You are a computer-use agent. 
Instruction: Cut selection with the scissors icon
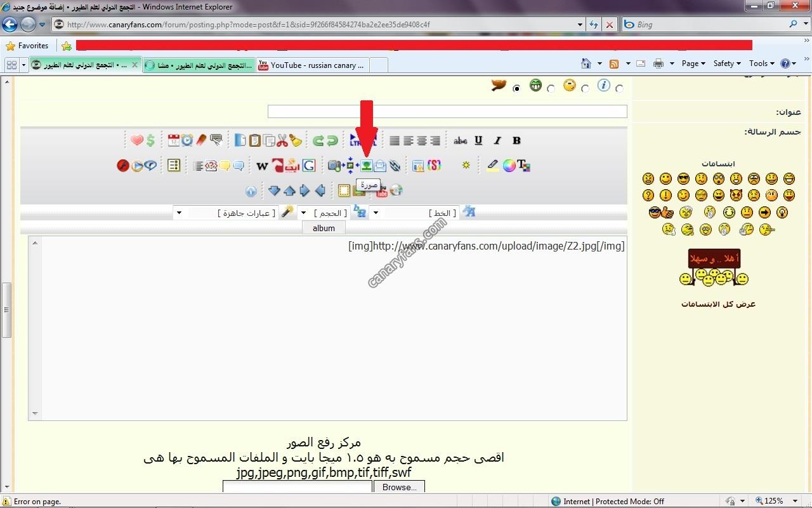282,140
